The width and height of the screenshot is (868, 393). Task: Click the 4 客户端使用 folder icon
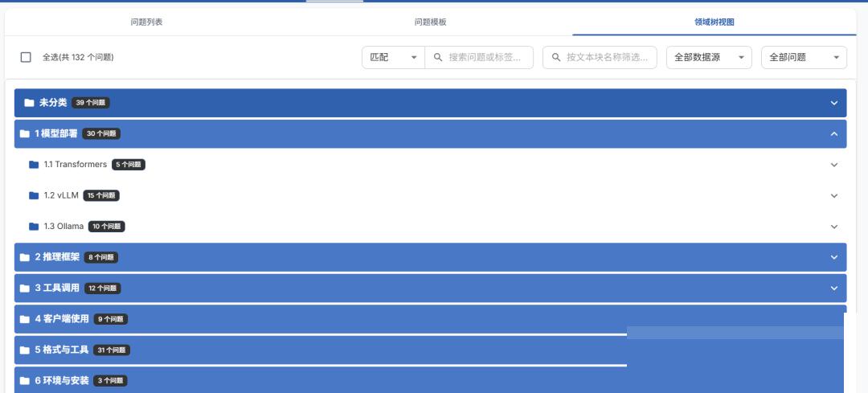[x=24, y=319]
